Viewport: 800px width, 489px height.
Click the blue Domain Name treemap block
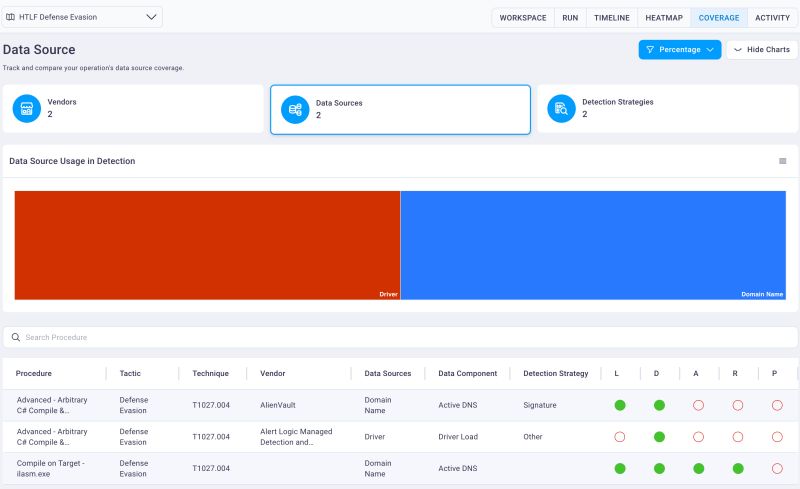pyautogui.click(x=593, y=245)
